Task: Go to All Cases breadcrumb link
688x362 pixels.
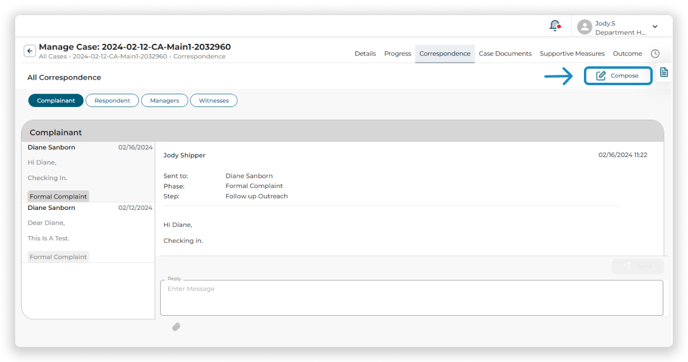Action: tap(53, 57)
